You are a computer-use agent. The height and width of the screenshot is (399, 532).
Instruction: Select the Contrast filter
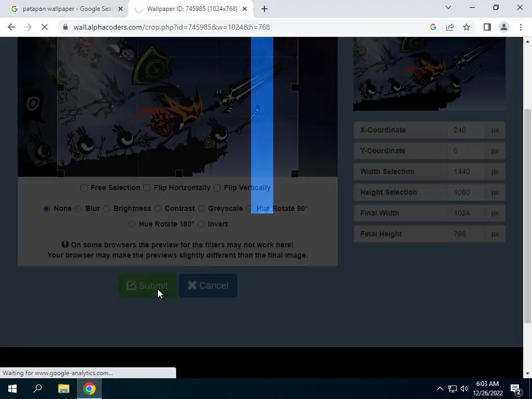(x=158, y=208)
